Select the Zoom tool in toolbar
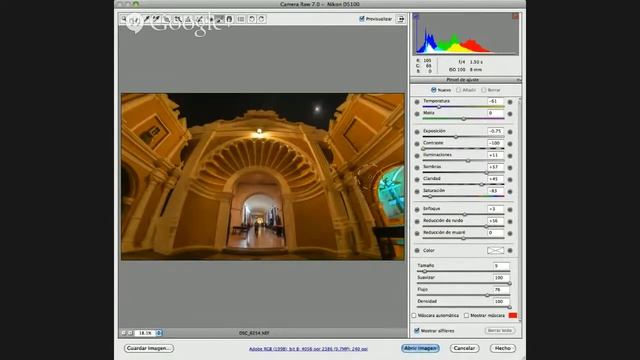The image size is (640, 360). 124,19
